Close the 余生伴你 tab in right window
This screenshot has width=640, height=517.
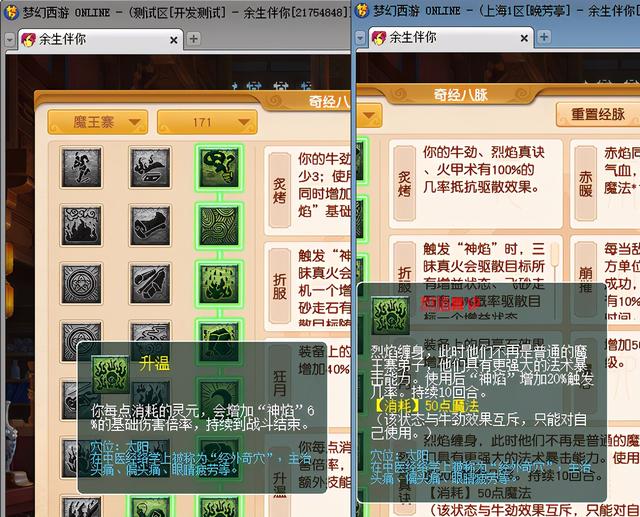pos(524,38)
